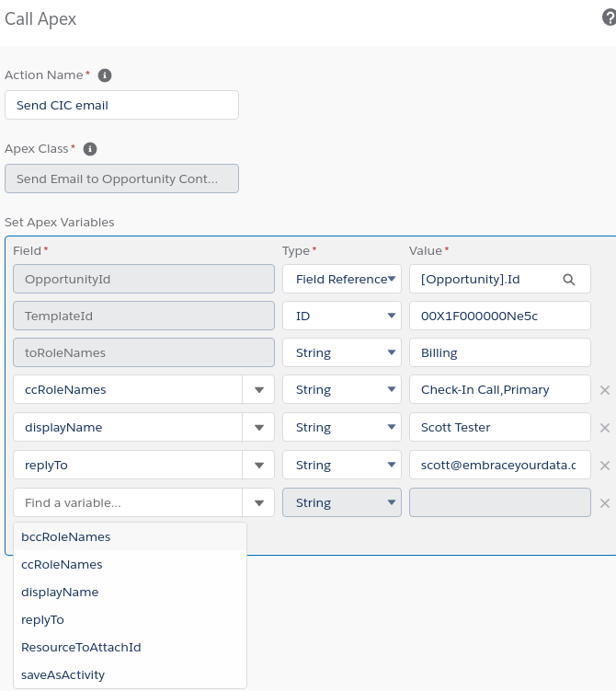Choose replyTo from the variable list
Screen dimensions: 616x691
[130, 619]
